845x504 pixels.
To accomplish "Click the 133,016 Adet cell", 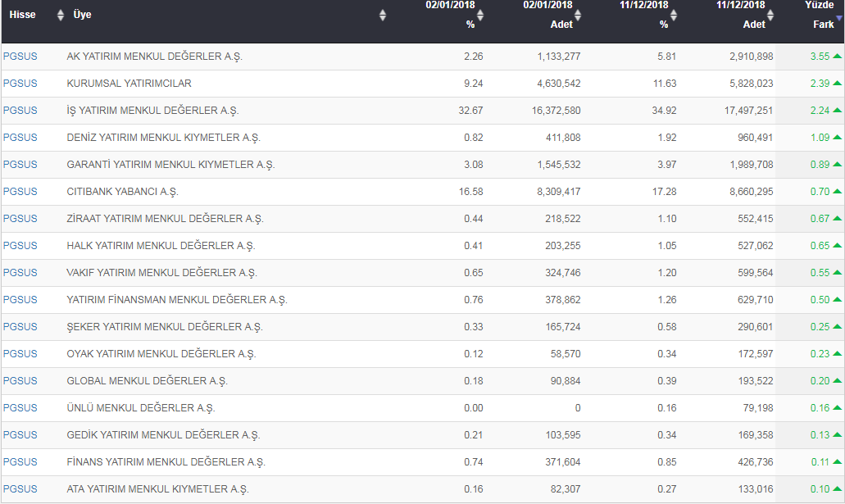I will click(x=756, y=489).
